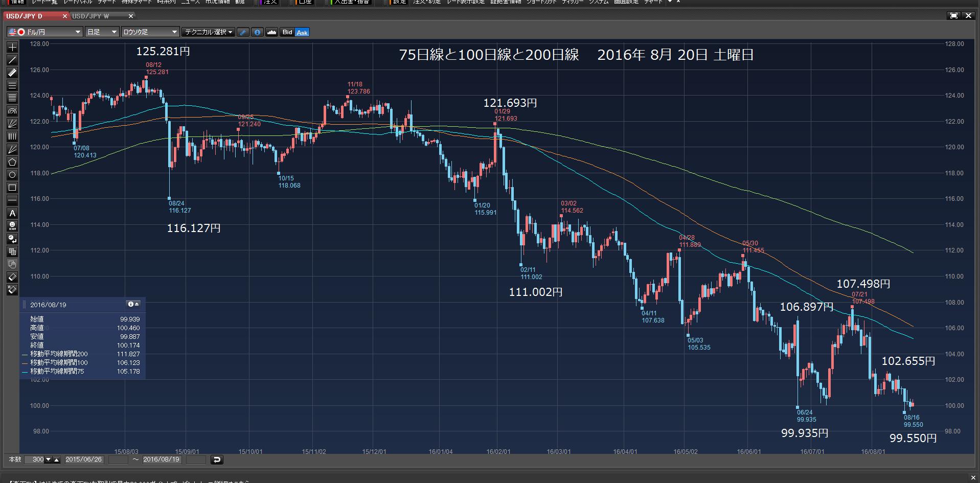Open the レートパネル menu item
Image resolution: width=980 pixels, height=483 pixels.
tap(78, 2)
